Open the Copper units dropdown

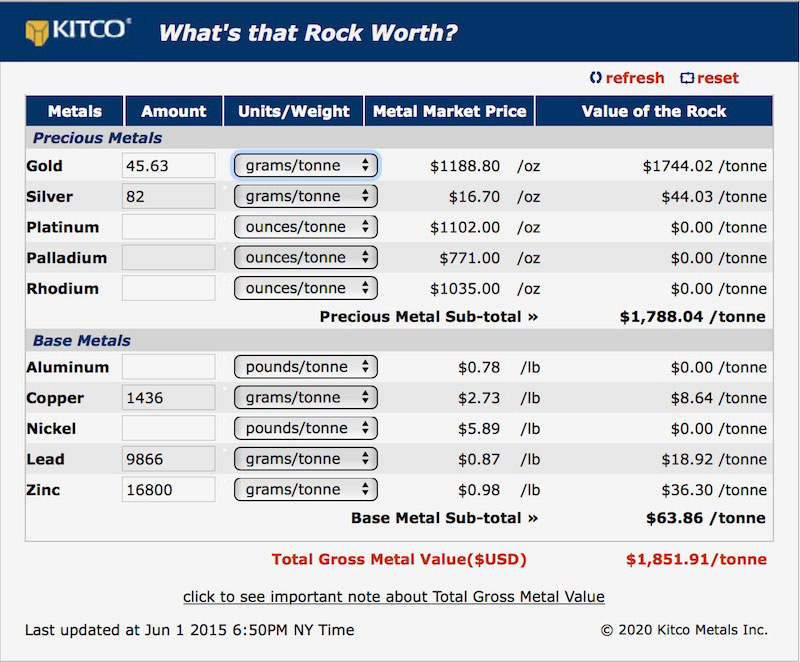[x=306, y=397]
